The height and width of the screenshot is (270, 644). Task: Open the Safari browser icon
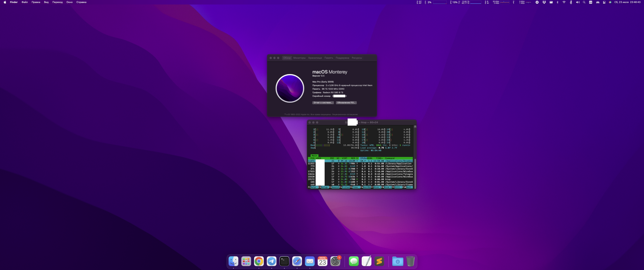297,261
